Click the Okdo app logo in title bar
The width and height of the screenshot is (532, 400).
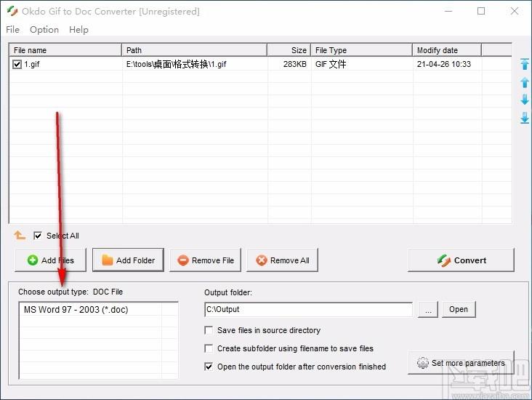(12, 11)
